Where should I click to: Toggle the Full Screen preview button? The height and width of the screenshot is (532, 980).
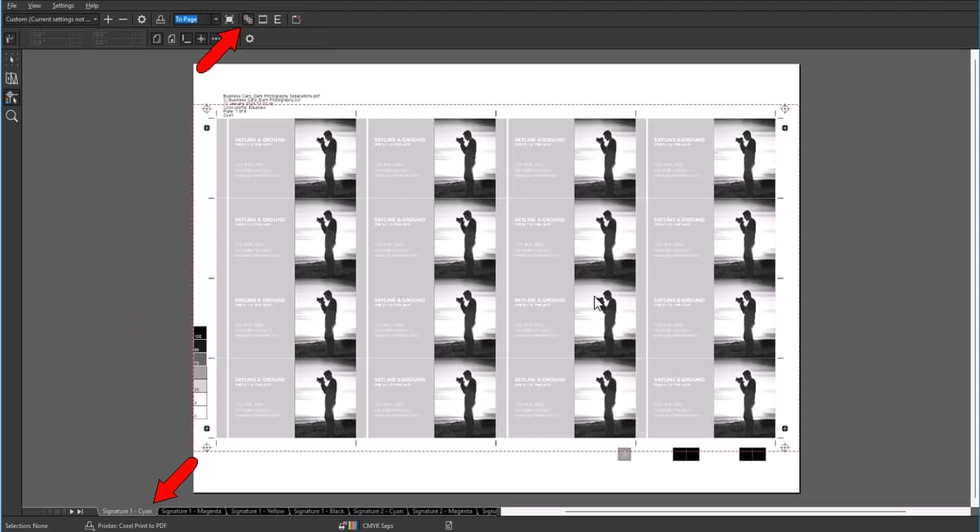pyautogui.click(x=230, y=19)
